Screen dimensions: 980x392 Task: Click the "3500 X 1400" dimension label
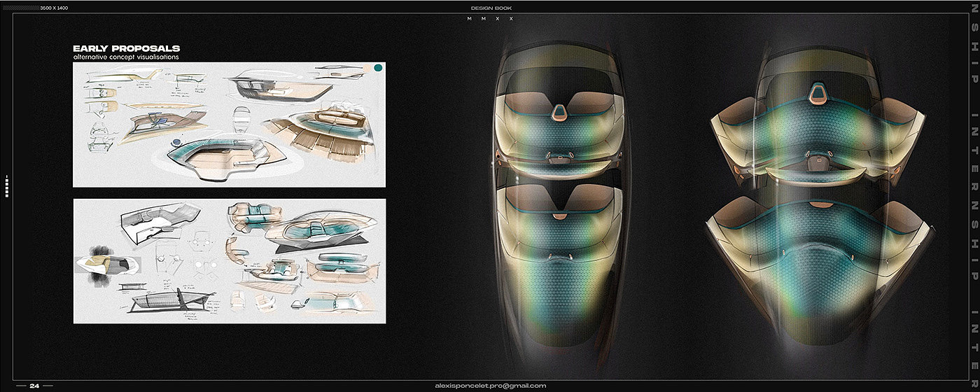pos(53,7)
